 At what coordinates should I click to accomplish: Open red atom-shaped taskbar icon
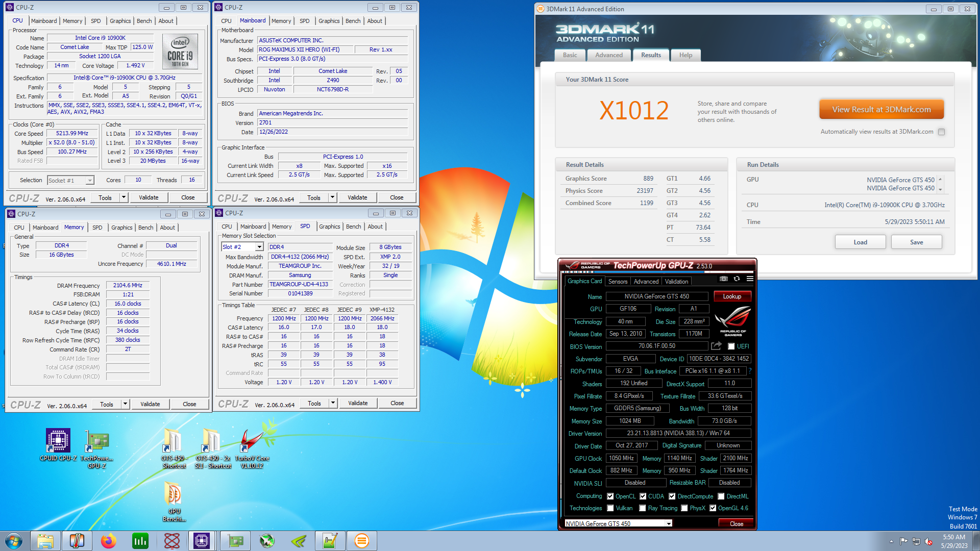pyautogui.click(x=172, y=541)
